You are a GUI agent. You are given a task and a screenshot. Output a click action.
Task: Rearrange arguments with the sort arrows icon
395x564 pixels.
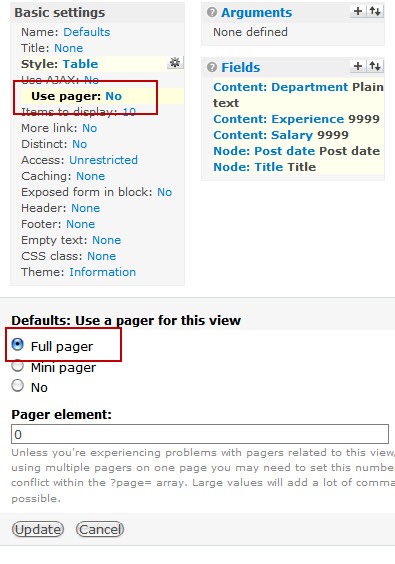[375, 11]
